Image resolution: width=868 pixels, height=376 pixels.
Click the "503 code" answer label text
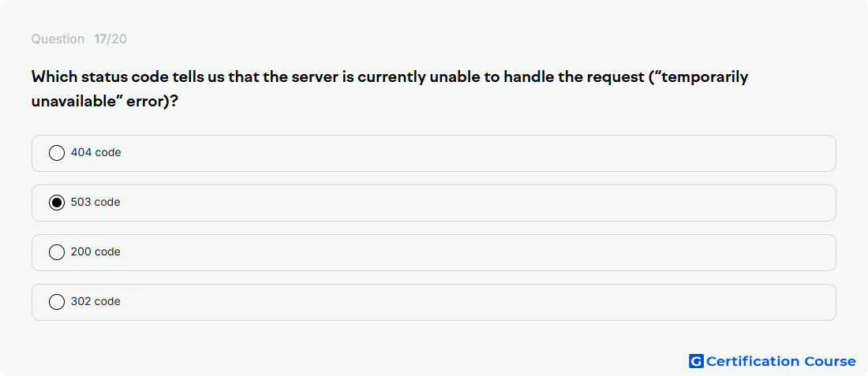pyautogui.click(x=95, y=203)
